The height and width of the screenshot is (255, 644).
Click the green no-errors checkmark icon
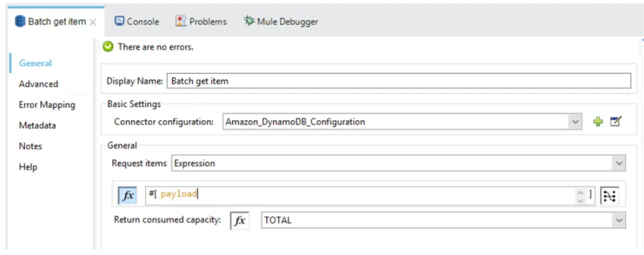[108, 47]
